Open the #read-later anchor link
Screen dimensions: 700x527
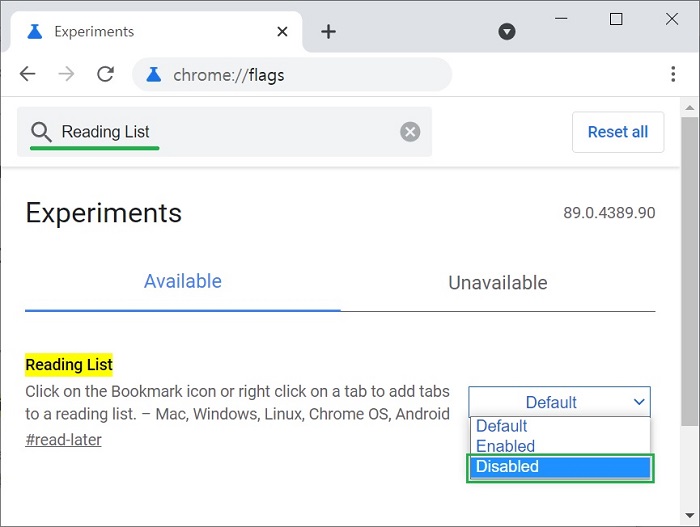click(63, 440)
